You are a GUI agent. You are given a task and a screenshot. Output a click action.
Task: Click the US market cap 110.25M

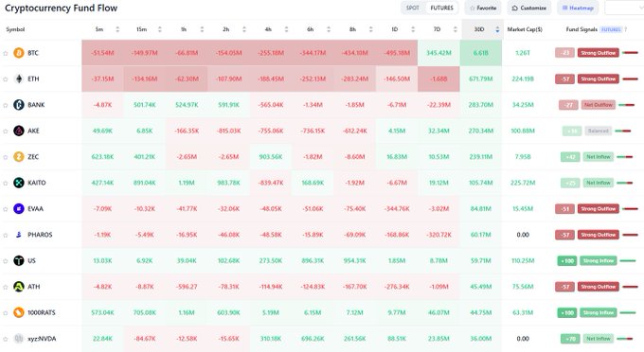[523, 260]
